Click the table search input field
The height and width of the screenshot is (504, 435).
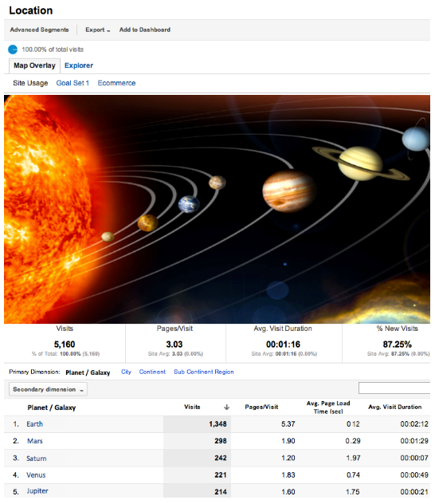coord(394,388)
